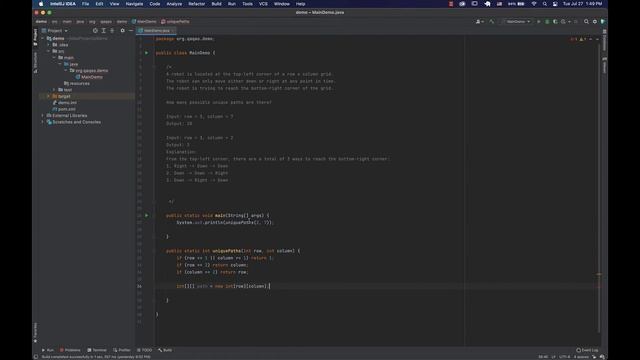Open IDE settings gear in top toolbar
Viewport: 640px width, 360px height.
pyautogui.click(x=595, y=22)
